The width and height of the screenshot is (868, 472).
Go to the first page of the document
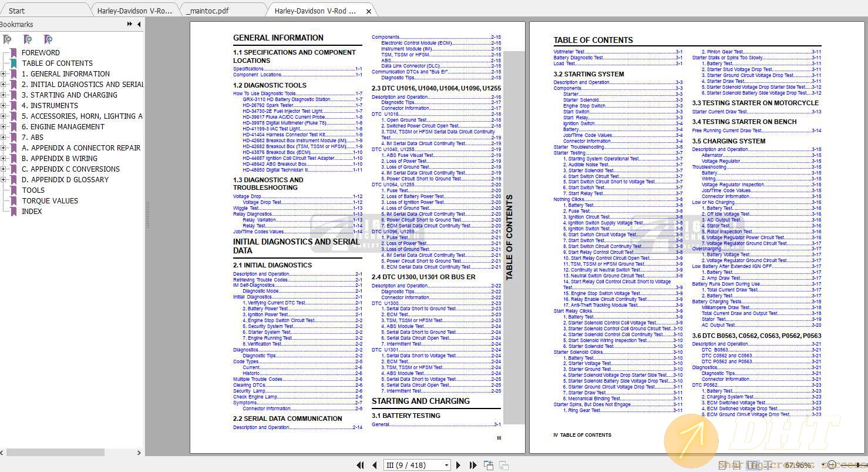point(360,465)
